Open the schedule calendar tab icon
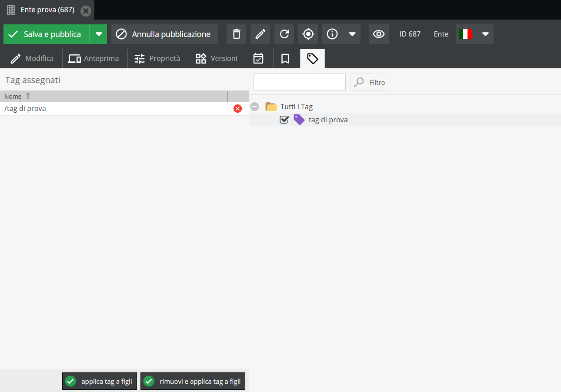Image resolution: width=561 pixels, height=392 pixels. 258,59
